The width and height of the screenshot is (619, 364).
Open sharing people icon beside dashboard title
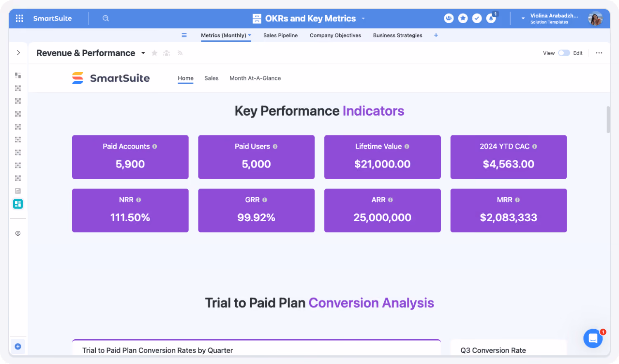click(167, 53)
